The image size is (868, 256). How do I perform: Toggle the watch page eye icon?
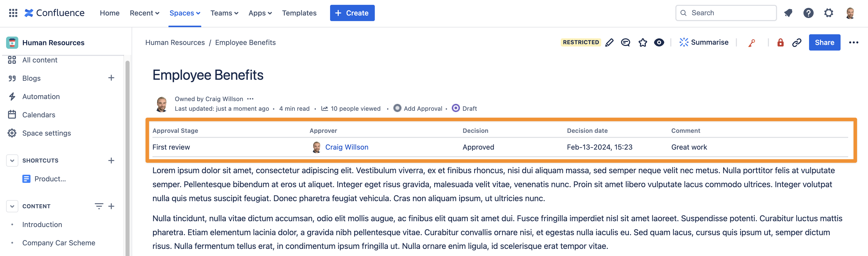tap(659, 42)
